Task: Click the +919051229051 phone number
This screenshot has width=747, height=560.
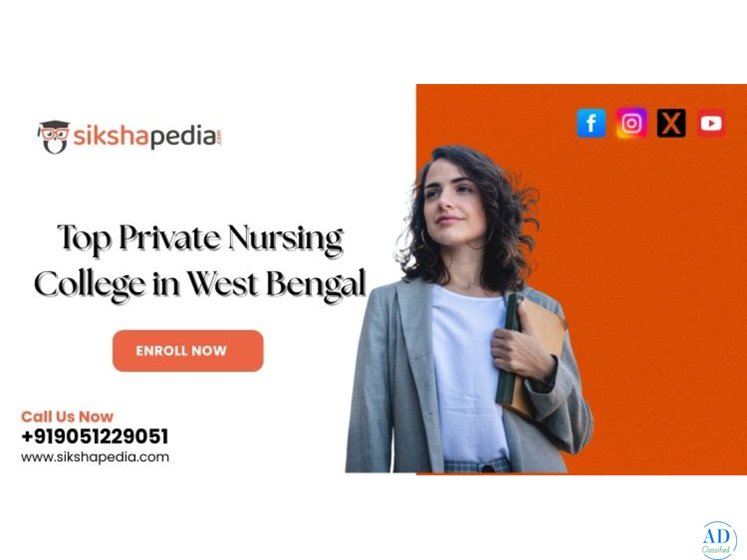Action: 95,437
